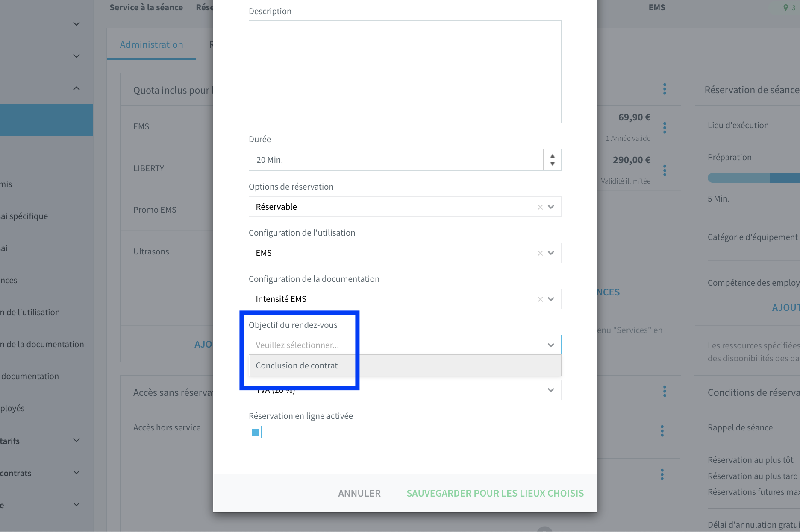Click the Réservation au plus tard entry
The width and height of the screenshot is (800, 532).
pyautogui.click(x=753, y=476)
